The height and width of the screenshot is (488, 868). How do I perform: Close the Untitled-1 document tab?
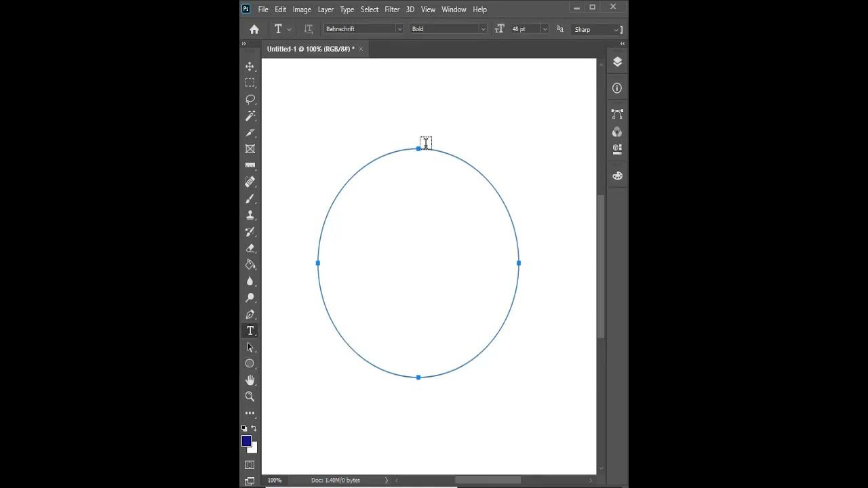click(361, 49)
